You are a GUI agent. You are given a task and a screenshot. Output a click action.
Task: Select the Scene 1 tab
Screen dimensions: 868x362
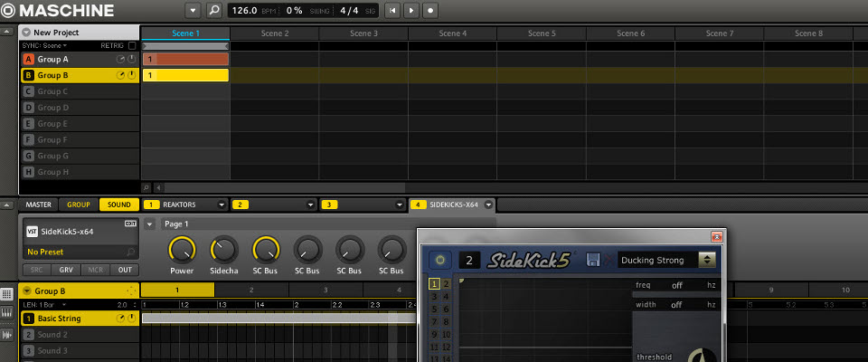[185, 33]
